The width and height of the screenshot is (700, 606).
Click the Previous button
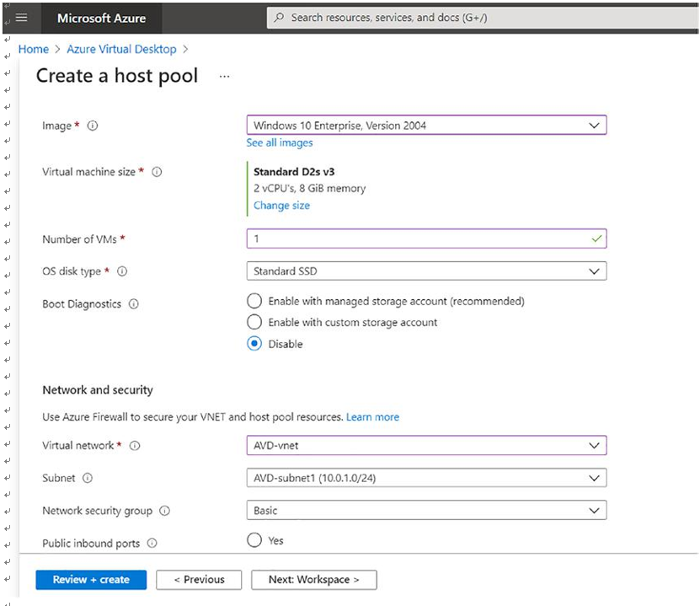click(199, 580)
